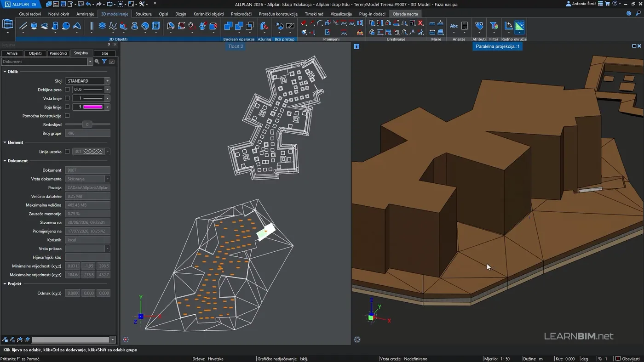This screenshot has width=644, height=362.
Task: Click the Filtar funnel icon in ribbon
Action: pos(494,26)
